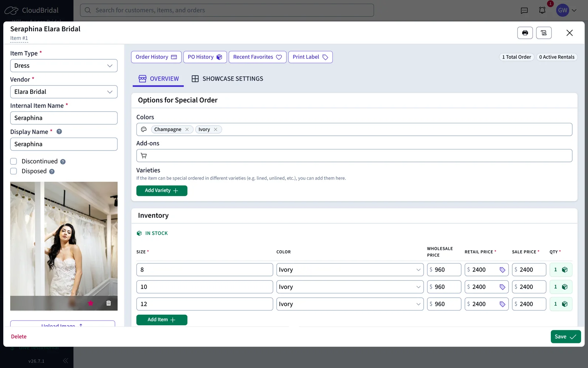This screenshot has height=368, width=588.
Task: Click the CloudBridal logo
Action: tap(32, 10)
